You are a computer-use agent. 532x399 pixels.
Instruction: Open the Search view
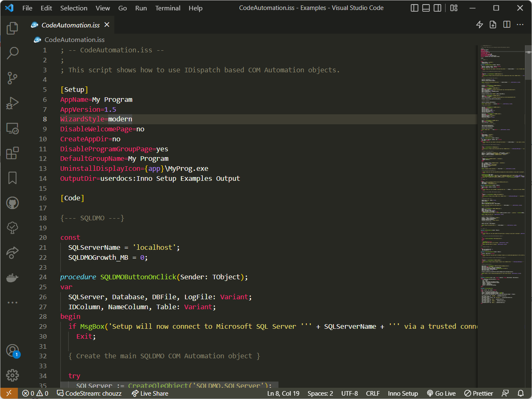pyautogui.click(x=12, y=53)
